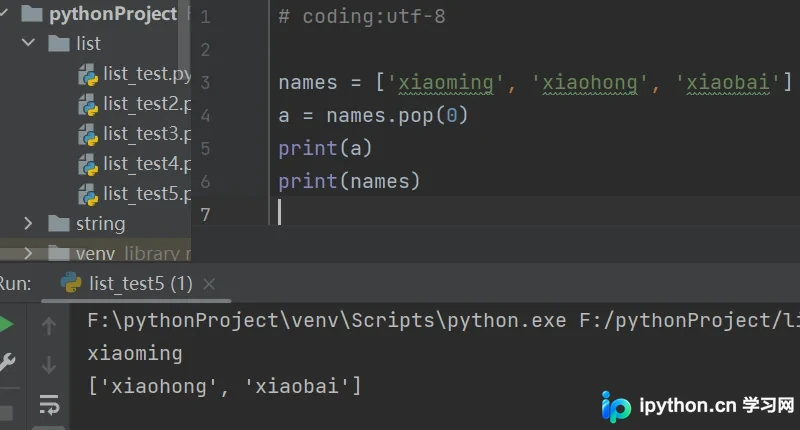Click the python.exe command line in console

coord(443,321)
